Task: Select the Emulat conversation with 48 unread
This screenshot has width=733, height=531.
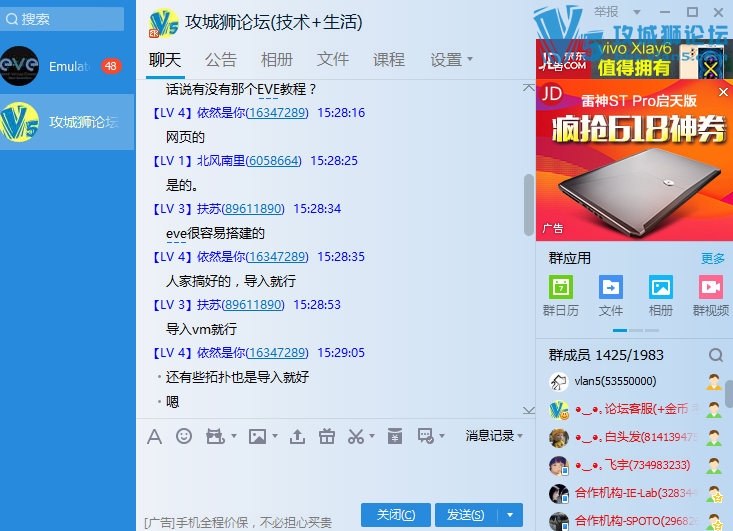Action: (x=67, y=66)
